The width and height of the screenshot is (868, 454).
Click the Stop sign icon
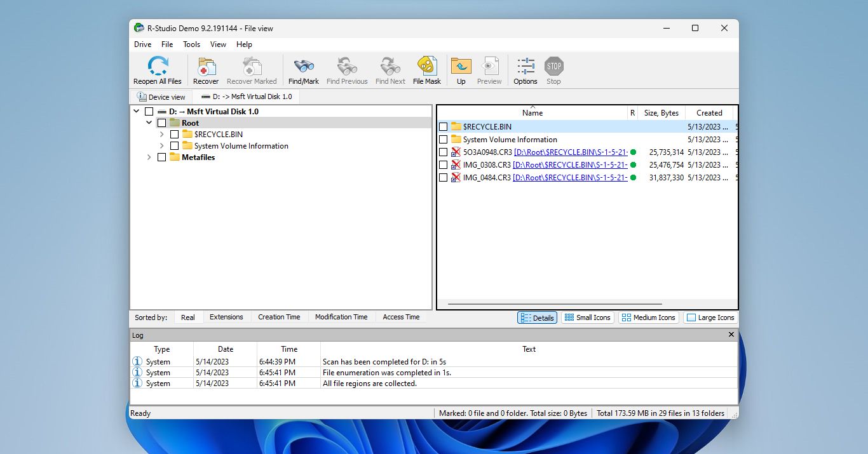554,66
